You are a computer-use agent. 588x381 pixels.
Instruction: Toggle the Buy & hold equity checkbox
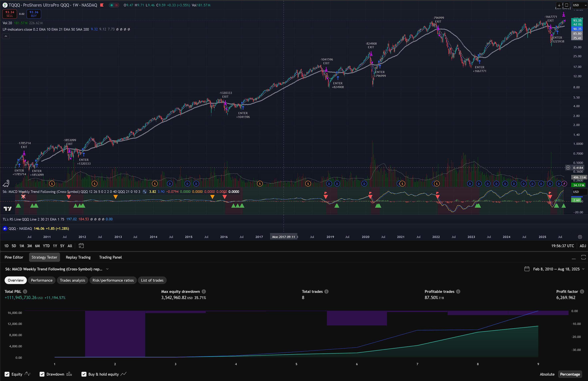pos(84,374)
